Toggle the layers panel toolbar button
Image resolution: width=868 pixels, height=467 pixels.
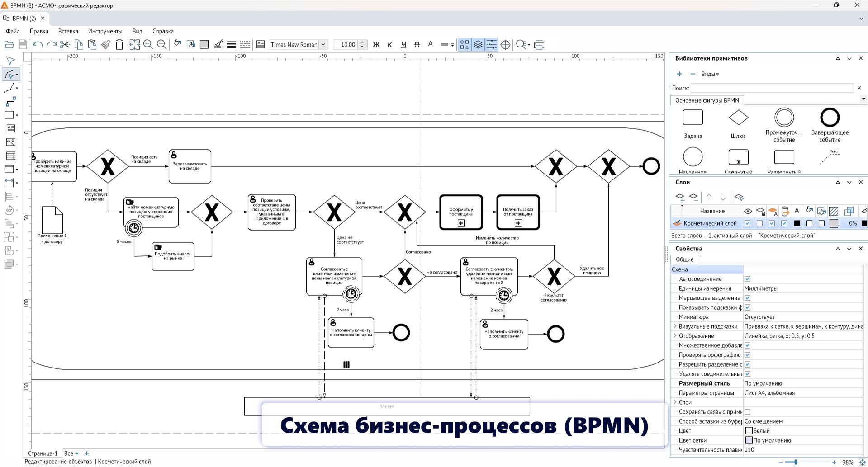tap(478, 44)
